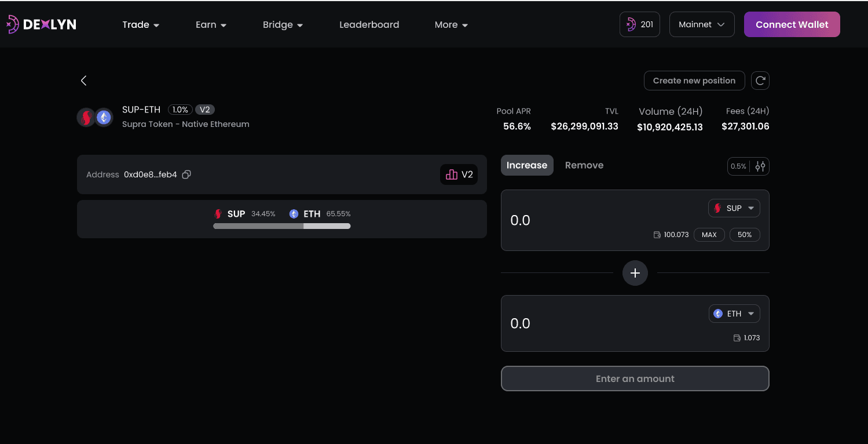Screen dimensions: 868x444
Task: Open the ETH token dropdown
Action: click(734, 314)
